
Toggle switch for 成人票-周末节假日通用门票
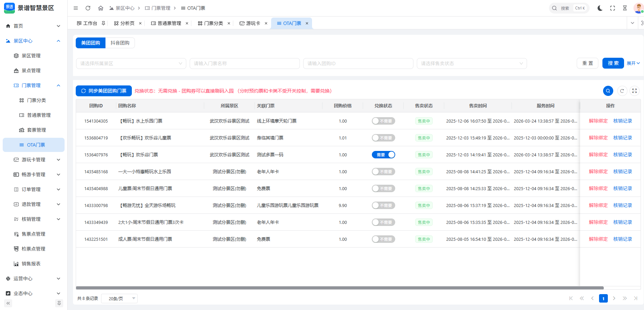(383, 239)
